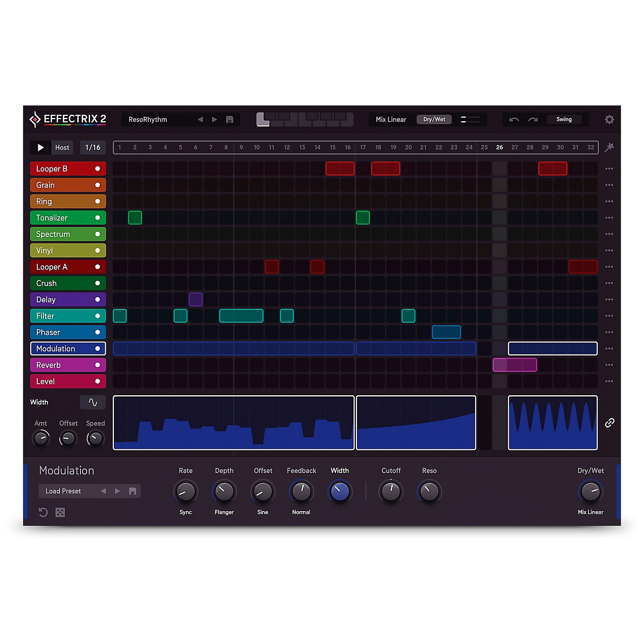Open the Looper B row options menu
Image resolution: width=644 pixels, height=644 pixels.
pos(609,169)
